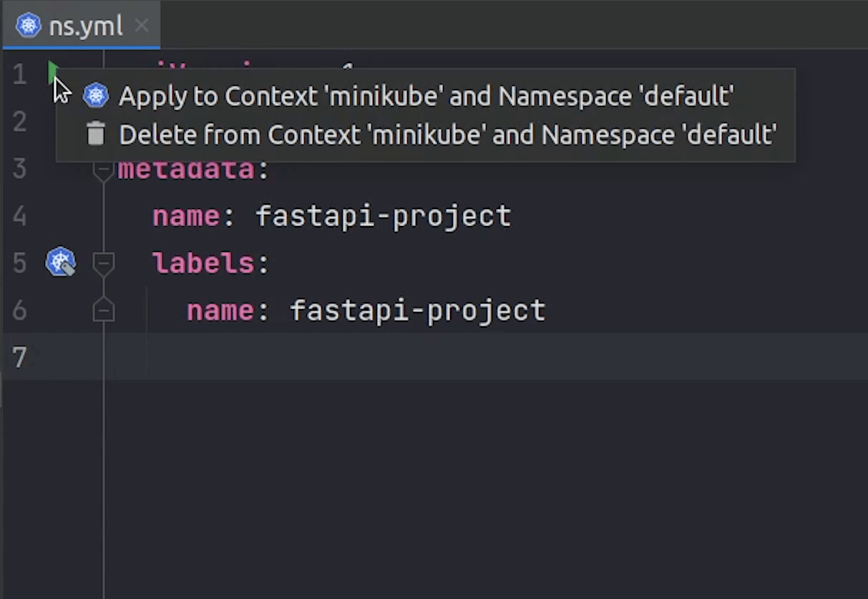
Task: Click the Kubernetes icon beside Apply to Context
Action: 96,95
